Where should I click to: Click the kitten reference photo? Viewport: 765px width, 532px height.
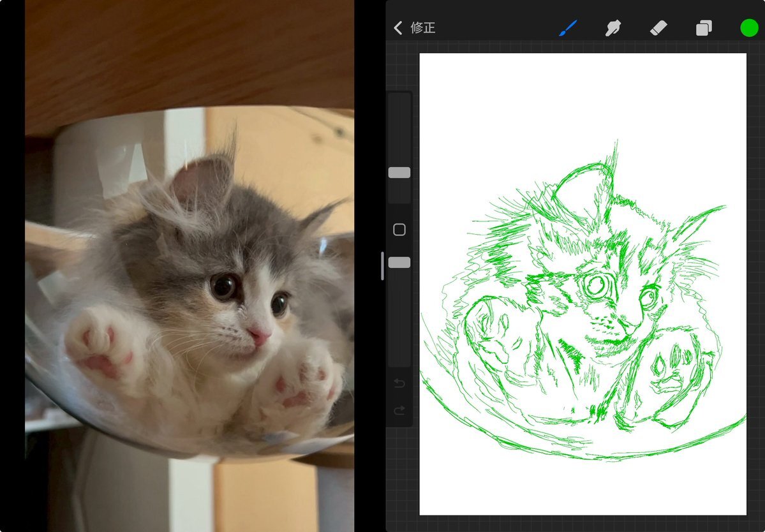point(189,266)
